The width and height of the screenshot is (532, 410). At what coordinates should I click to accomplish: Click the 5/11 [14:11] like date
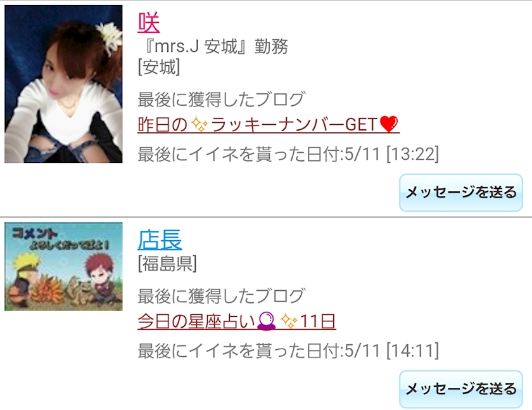392,350
